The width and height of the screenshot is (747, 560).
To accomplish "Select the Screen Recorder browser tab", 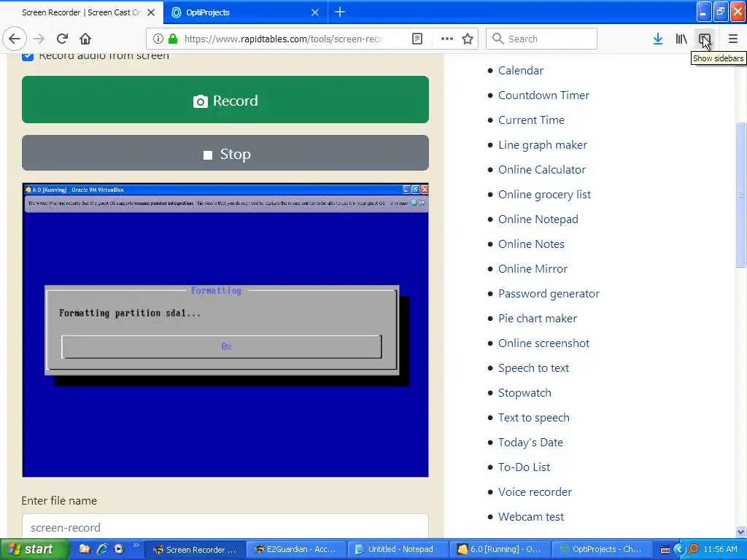I will (81, 12).
